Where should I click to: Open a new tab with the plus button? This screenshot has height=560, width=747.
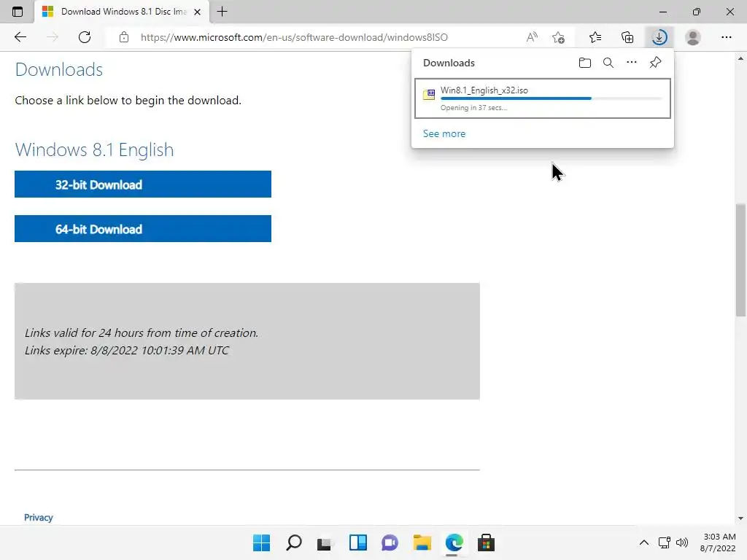point(222,12)
